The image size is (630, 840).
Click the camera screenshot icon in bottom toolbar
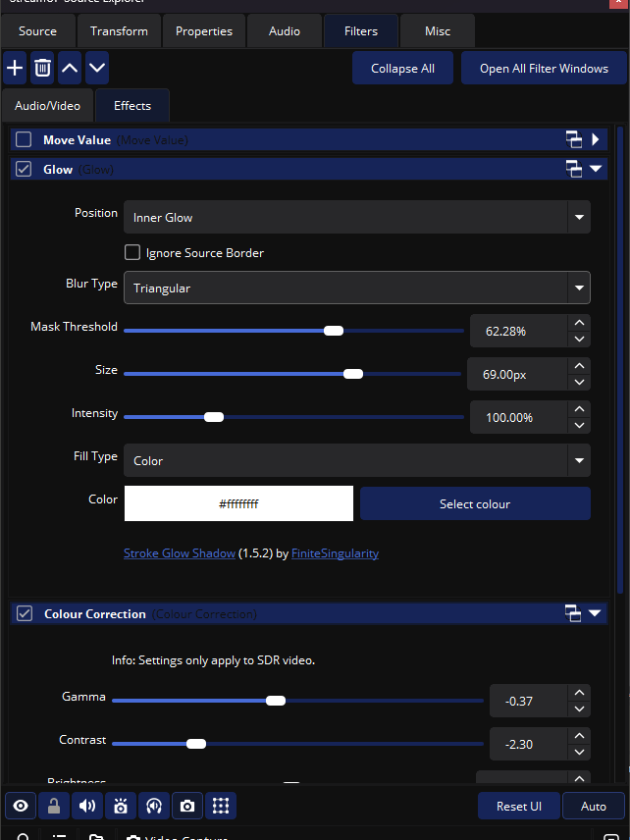[x=187, y=806]
